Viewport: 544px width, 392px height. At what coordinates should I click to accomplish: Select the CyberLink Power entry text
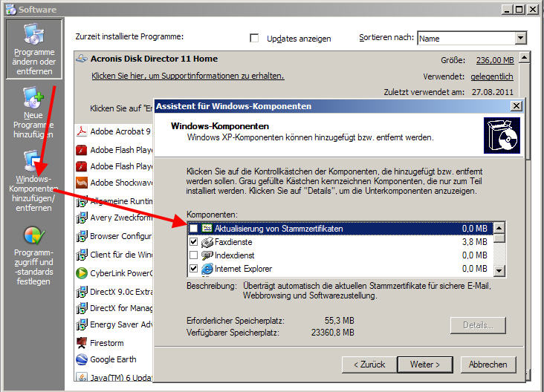[121, 273]
